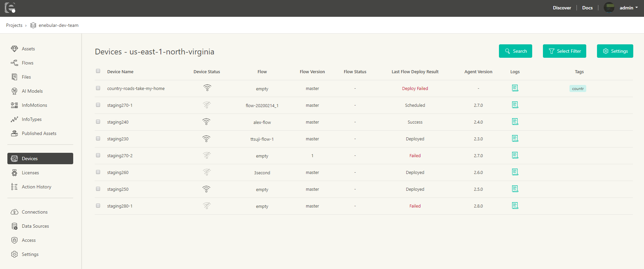Open the Docs link

pyautogui.click(x=587, y=8)
